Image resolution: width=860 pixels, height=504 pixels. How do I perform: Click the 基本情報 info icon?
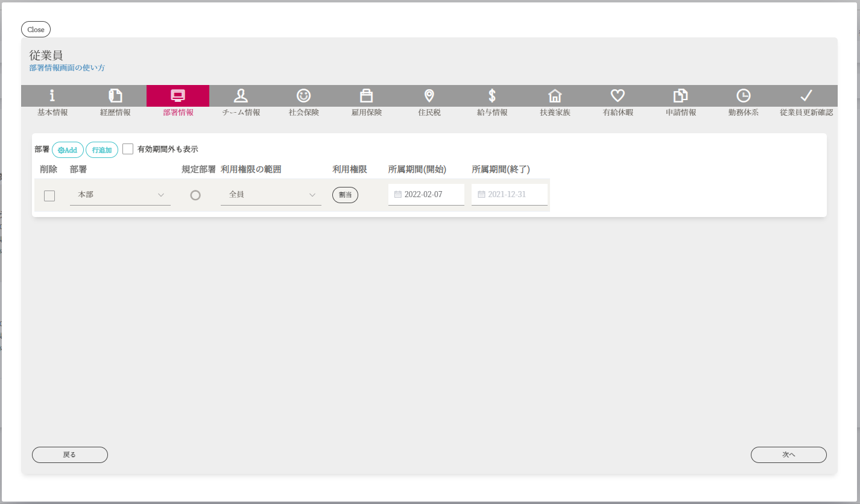(x=52, y=95)
